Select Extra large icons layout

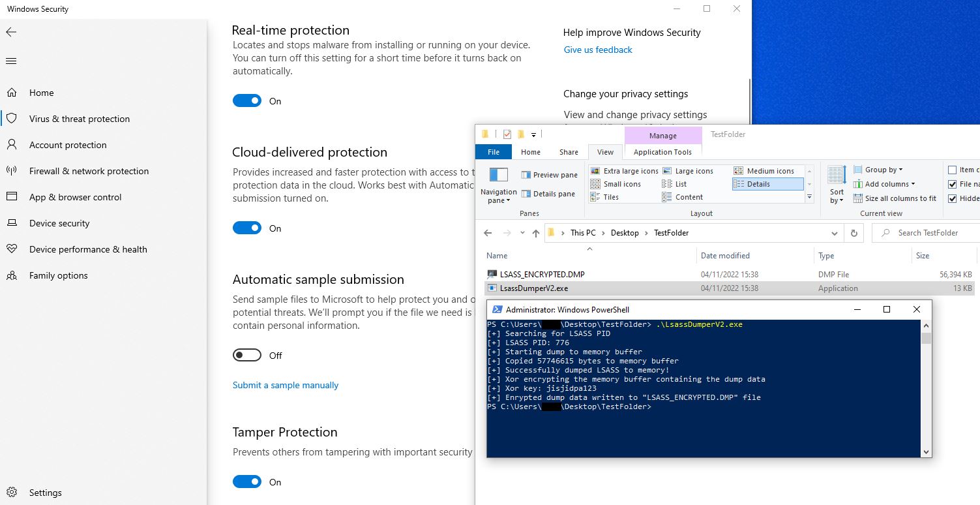(624, 171)
